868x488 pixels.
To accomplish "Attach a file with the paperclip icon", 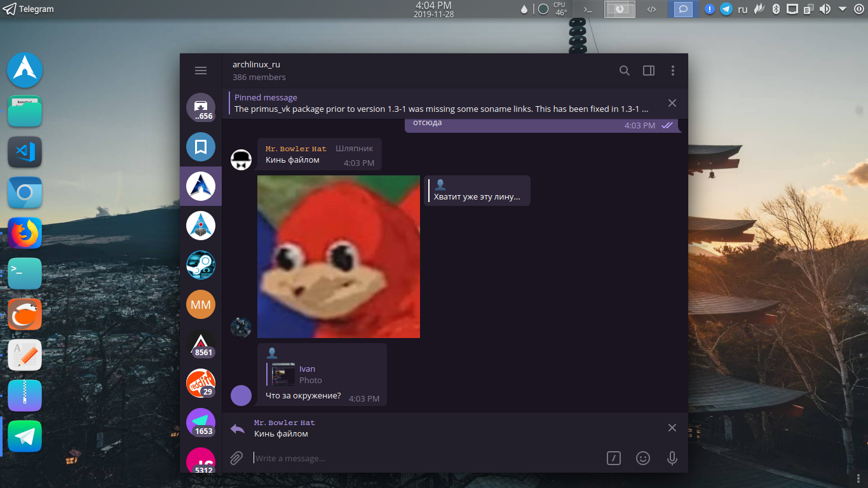I will pos(236,458).
